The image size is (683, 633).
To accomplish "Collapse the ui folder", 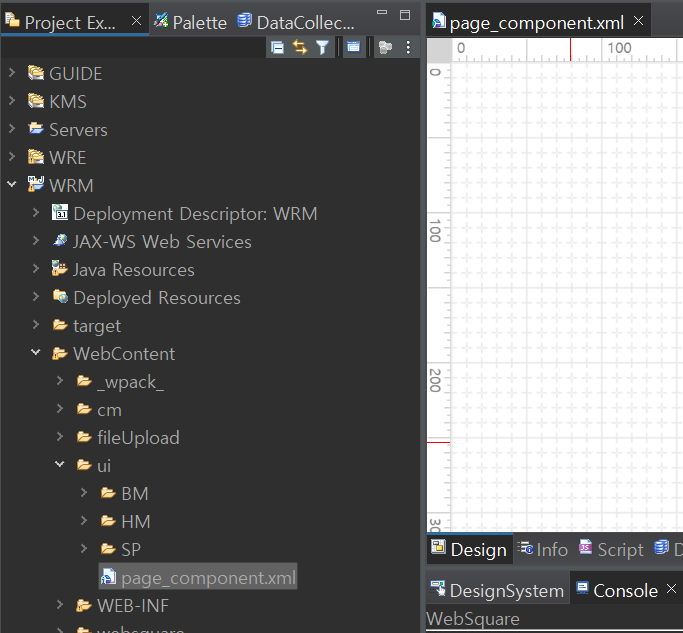I will [x=60, y=464].
